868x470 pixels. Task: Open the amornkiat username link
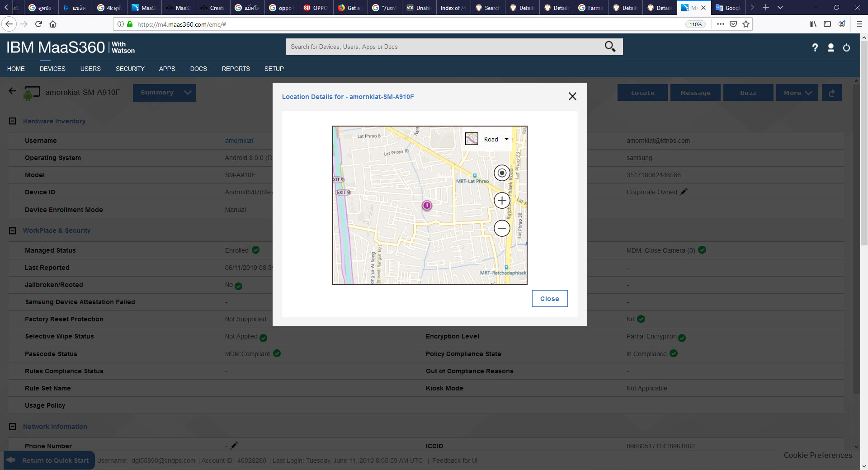[239, 141]
